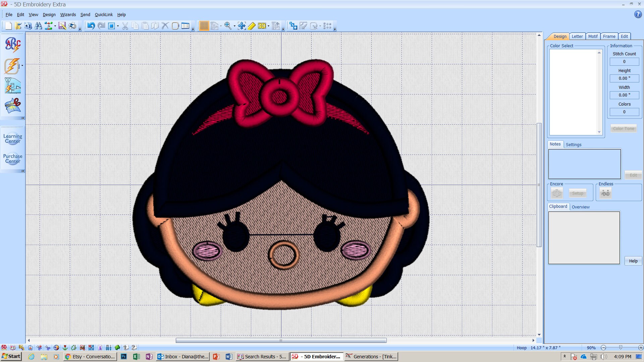Create a new blank design

(8, 26)
